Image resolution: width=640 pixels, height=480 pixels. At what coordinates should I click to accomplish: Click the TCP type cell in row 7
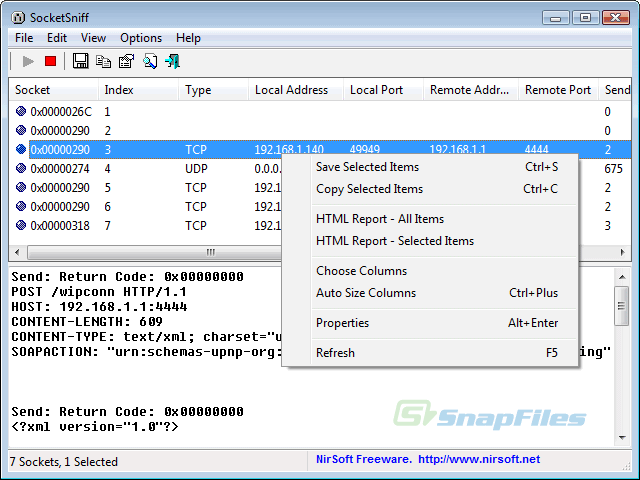196,225
